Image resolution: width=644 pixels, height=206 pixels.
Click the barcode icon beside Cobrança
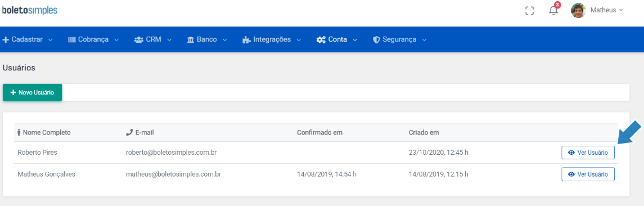point(72,40)
